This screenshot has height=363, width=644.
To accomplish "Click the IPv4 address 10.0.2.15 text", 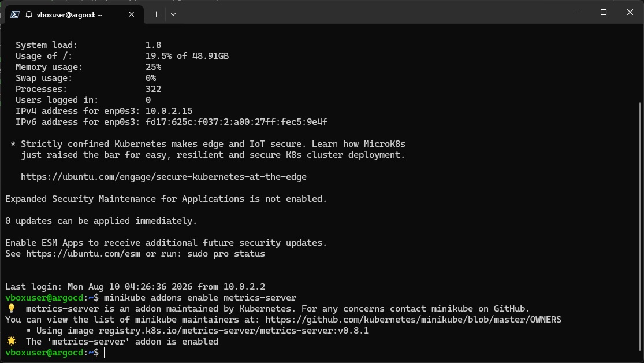I will [169, 111].
